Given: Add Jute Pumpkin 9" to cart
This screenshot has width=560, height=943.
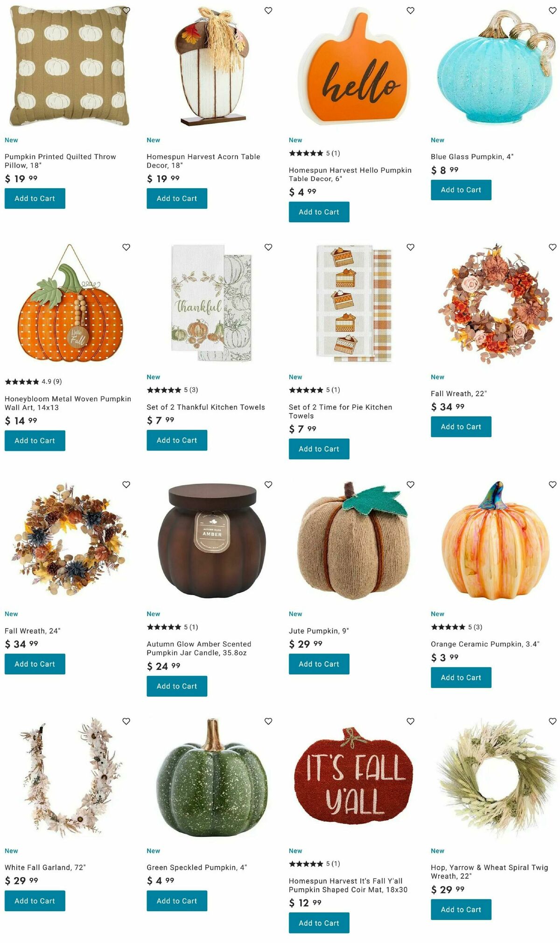Looking at the screenshot, I should (319, 664).
